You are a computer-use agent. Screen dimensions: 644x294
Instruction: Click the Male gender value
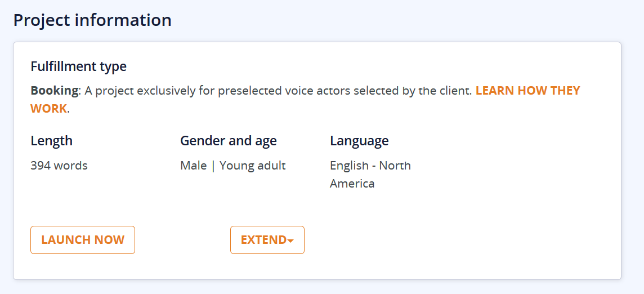click(x=193, y=166)
